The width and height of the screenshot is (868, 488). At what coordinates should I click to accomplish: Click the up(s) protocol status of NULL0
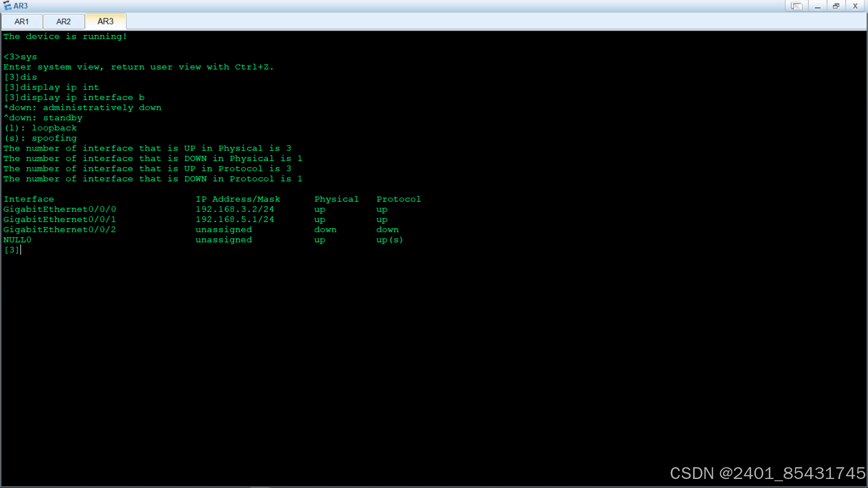click(x=389, y=240)
